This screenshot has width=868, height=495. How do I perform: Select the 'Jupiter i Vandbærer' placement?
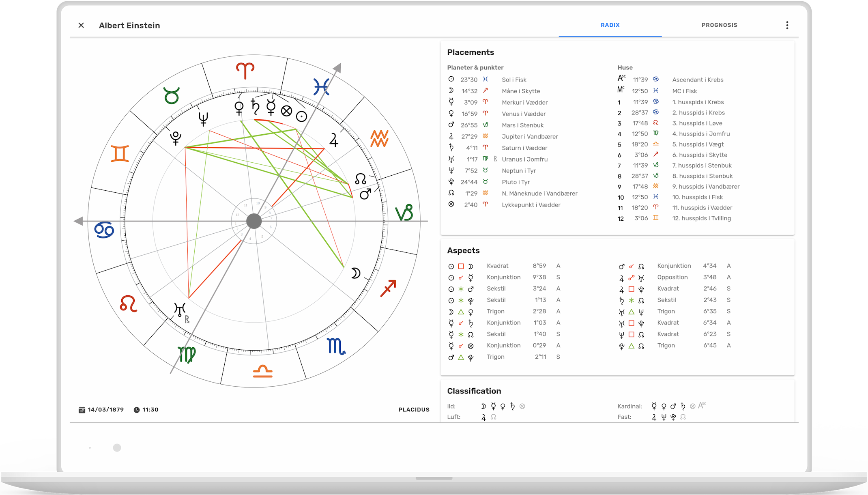(x=530, y=136)
